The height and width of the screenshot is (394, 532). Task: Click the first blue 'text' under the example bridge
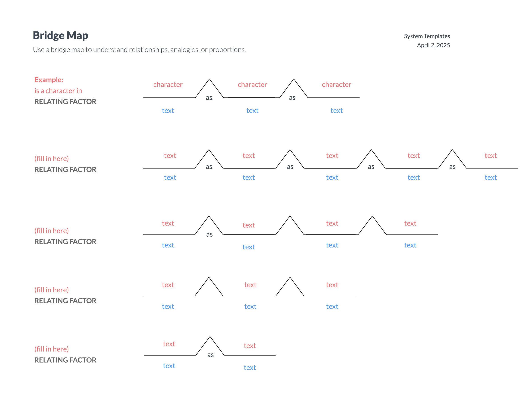[x=168, y=110]
